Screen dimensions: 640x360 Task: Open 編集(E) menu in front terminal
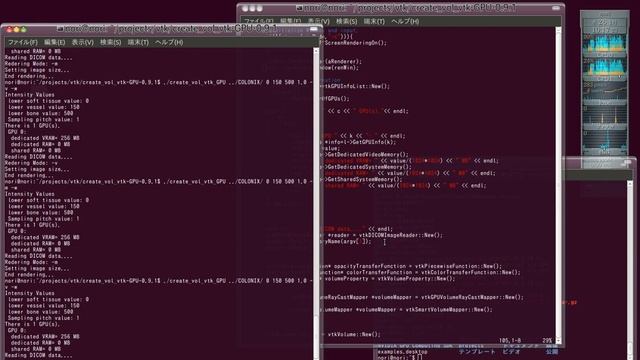pos(54,42)
